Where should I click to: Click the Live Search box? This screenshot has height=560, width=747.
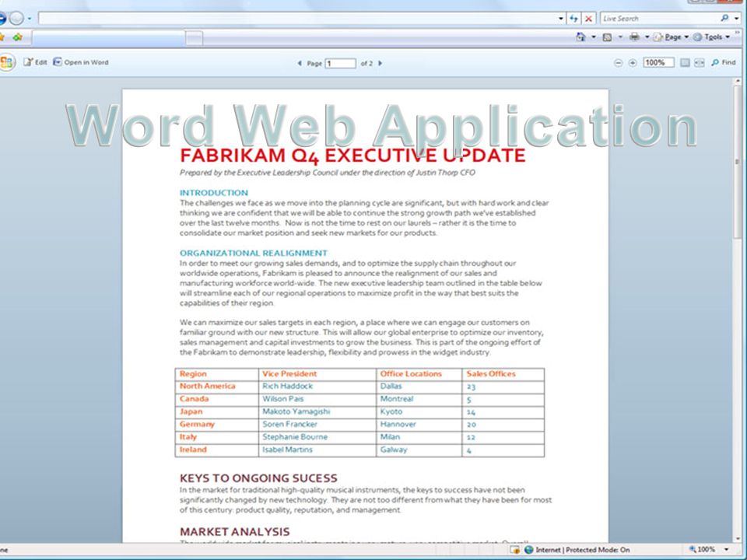tap(660, 19)
